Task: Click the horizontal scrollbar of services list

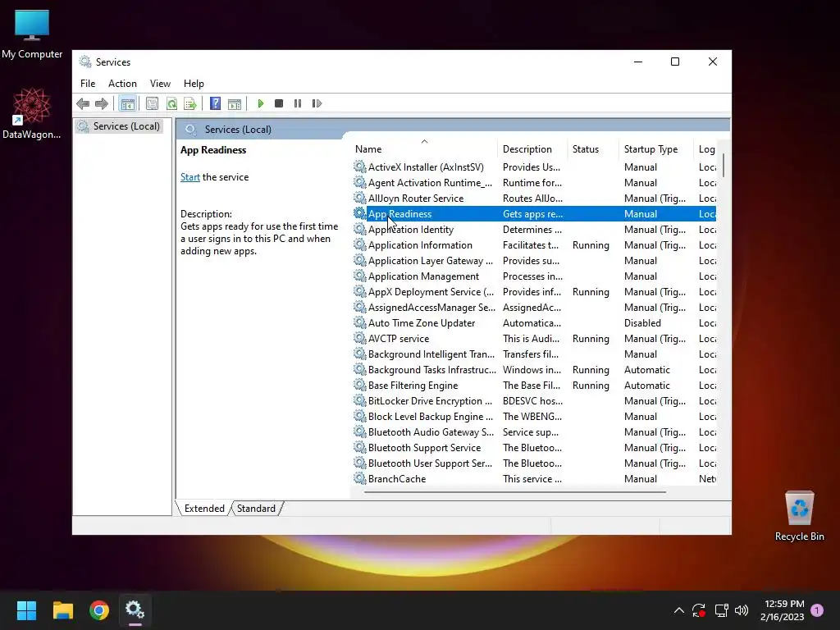Action: click(515, 492)
